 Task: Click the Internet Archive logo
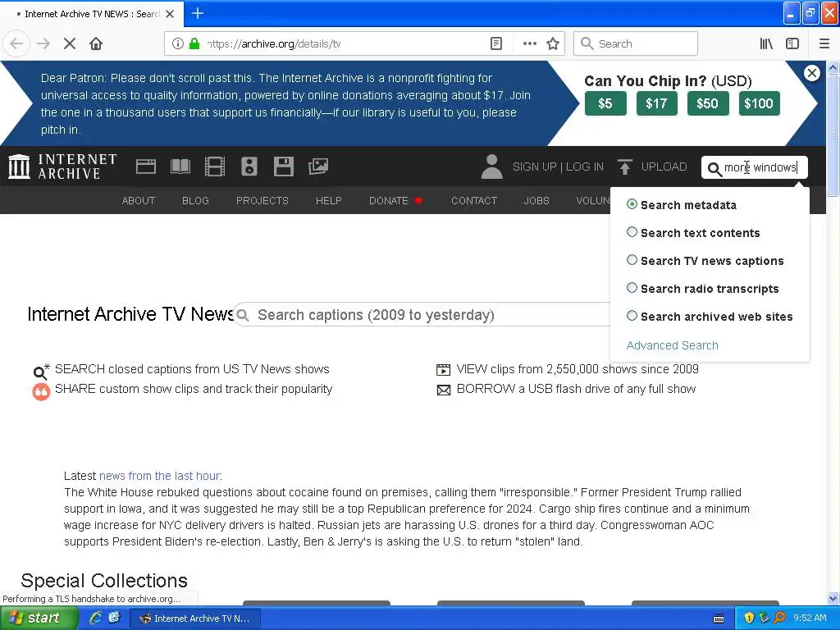pos(62,166)
